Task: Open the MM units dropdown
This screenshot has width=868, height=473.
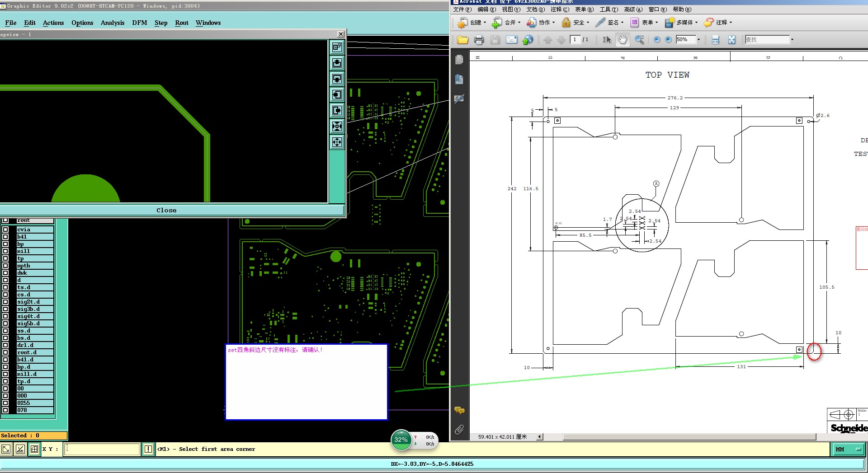Action: tap(848, 449)
